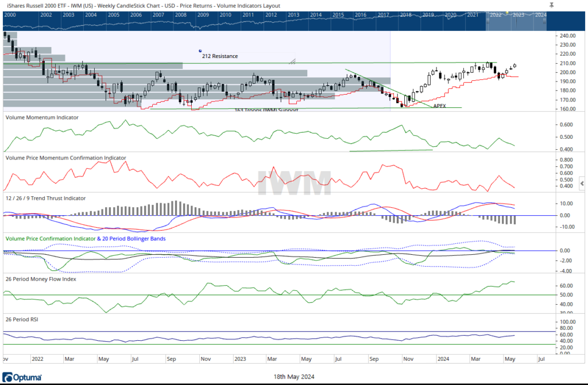Click the 2023 label on the date axis
Screen dimensions: 588x385
click(x=241, y=359)
